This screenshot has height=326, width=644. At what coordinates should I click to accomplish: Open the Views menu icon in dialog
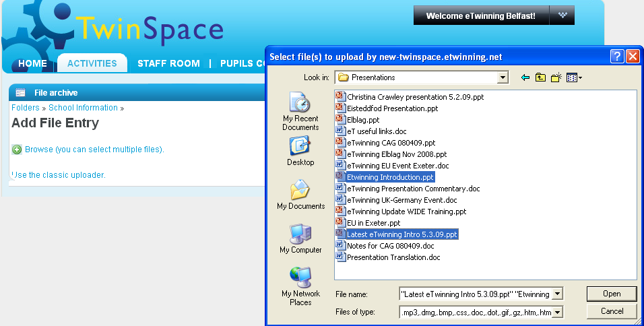click(574, 77)
